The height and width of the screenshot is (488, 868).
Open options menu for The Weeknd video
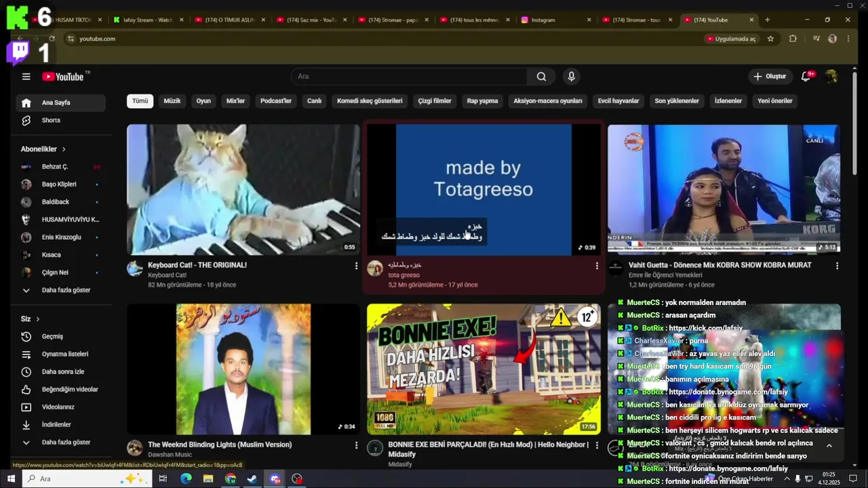point(356,445)
